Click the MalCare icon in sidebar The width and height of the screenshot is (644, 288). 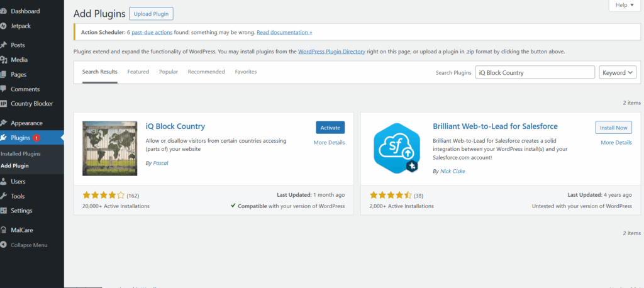(3, 230)
